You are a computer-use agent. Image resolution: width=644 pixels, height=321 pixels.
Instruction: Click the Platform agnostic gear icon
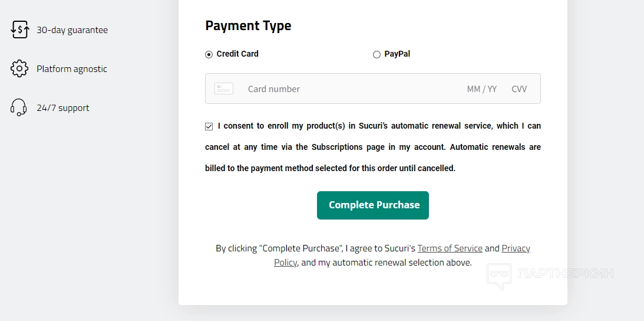[19, 68]
